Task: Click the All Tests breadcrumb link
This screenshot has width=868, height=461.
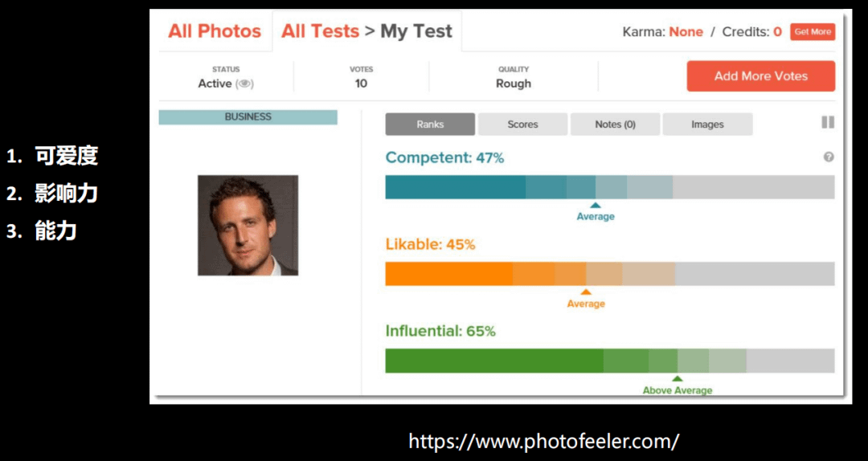Action: coord(320,31)
